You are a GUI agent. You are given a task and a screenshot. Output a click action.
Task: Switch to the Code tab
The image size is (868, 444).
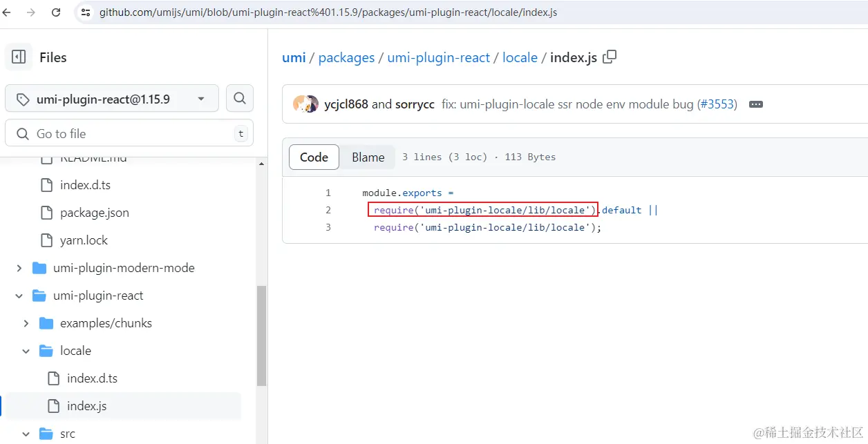(x=314, y=157)
